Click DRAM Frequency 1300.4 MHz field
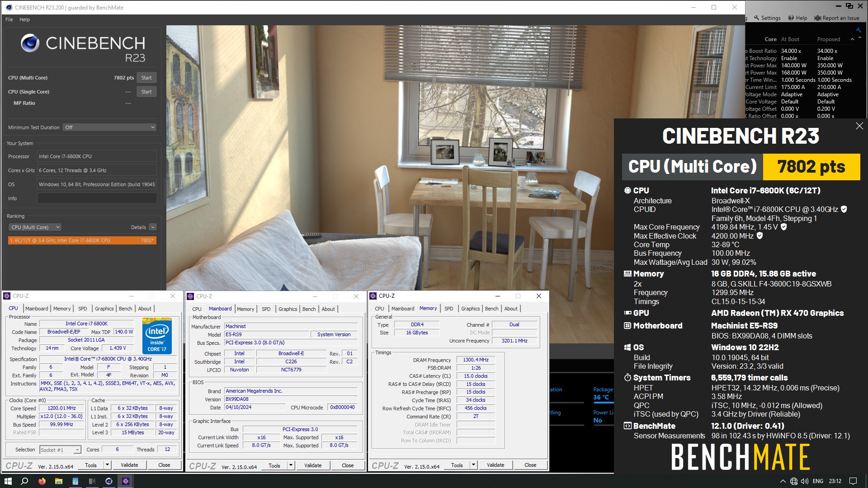This screenshot has width=868, height=488. coord(476,360)
